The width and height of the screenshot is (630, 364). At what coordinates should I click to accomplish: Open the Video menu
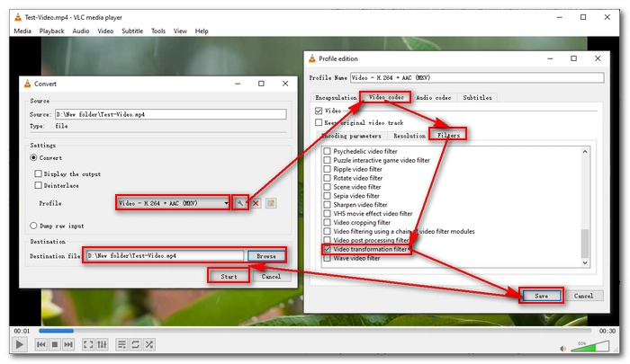(105, 31)
